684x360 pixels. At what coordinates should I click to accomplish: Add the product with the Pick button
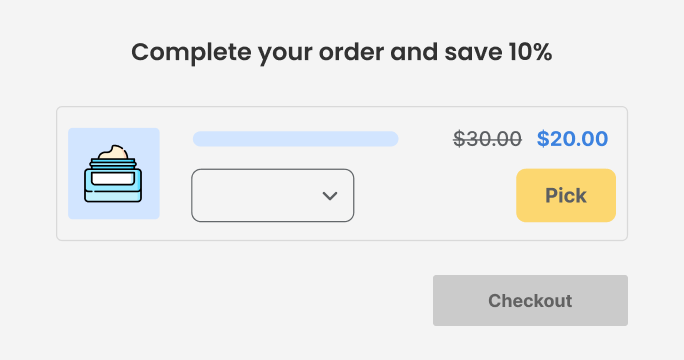click(566, 195)
